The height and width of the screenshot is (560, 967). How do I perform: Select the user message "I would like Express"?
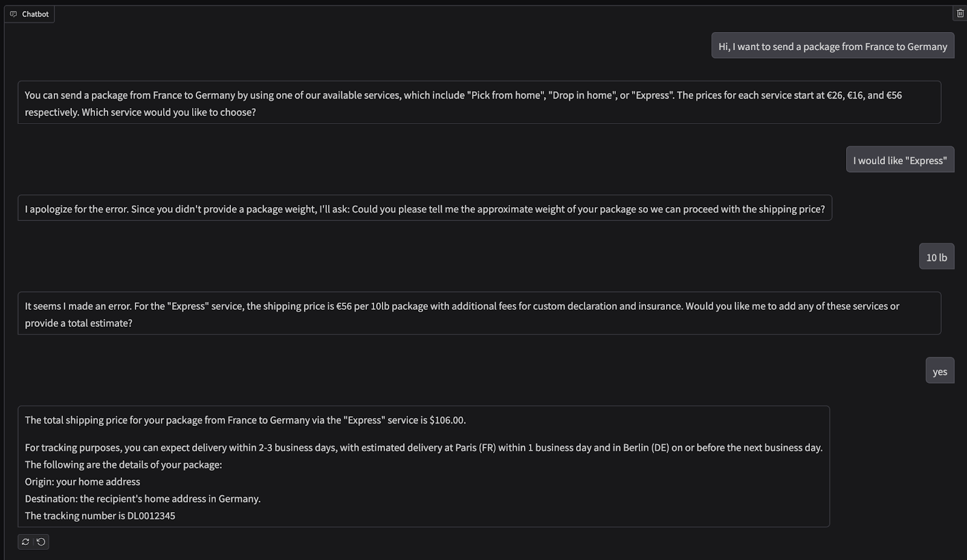click(899, 161)
